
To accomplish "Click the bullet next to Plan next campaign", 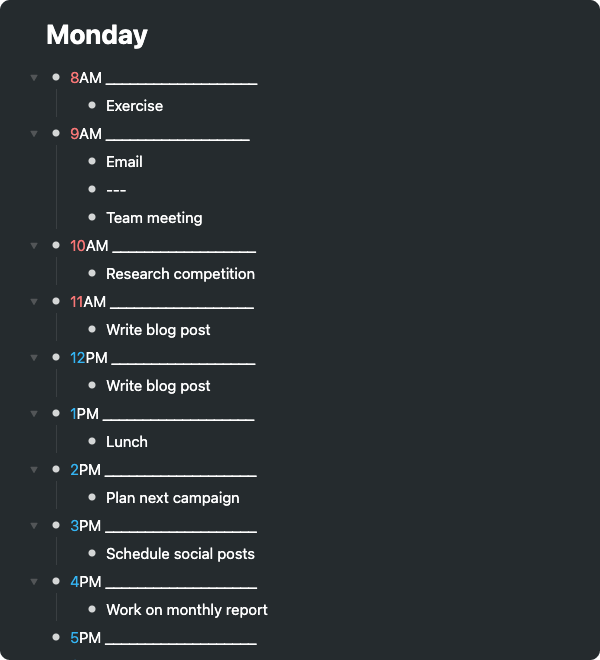I will (x=92, y=497).
